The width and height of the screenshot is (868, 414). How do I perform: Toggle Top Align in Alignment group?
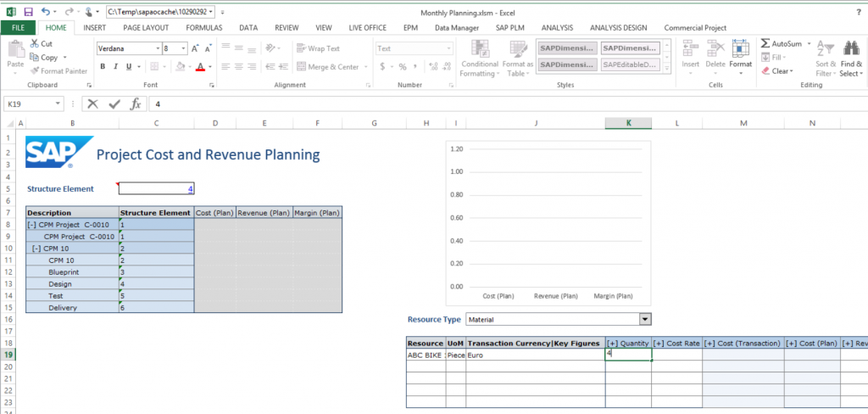[x=225, y=48]
